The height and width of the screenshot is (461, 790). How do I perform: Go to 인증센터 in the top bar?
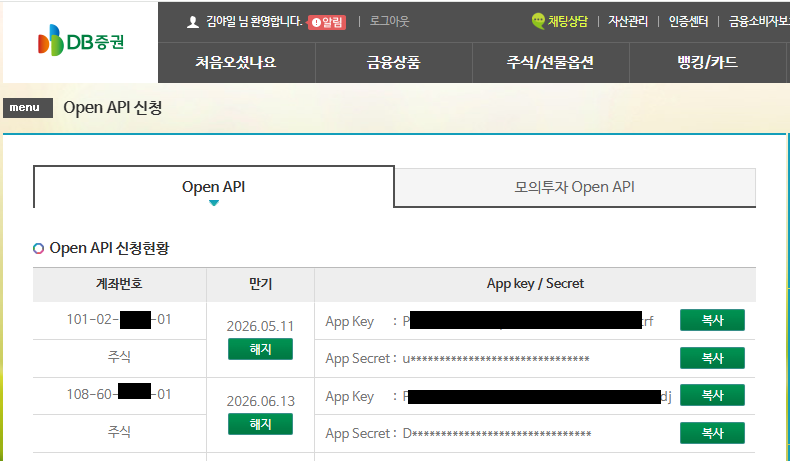(x=692, y=21)
